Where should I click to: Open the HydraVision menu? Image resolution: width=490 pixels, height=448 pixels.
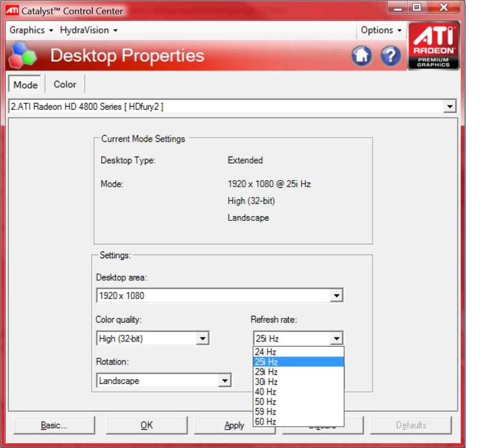coord(89,30)
